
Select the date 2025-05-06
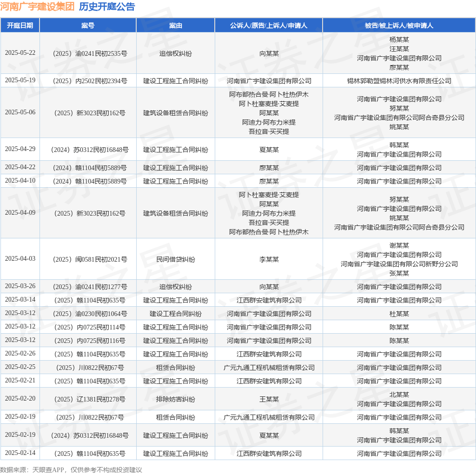point(20,112)
